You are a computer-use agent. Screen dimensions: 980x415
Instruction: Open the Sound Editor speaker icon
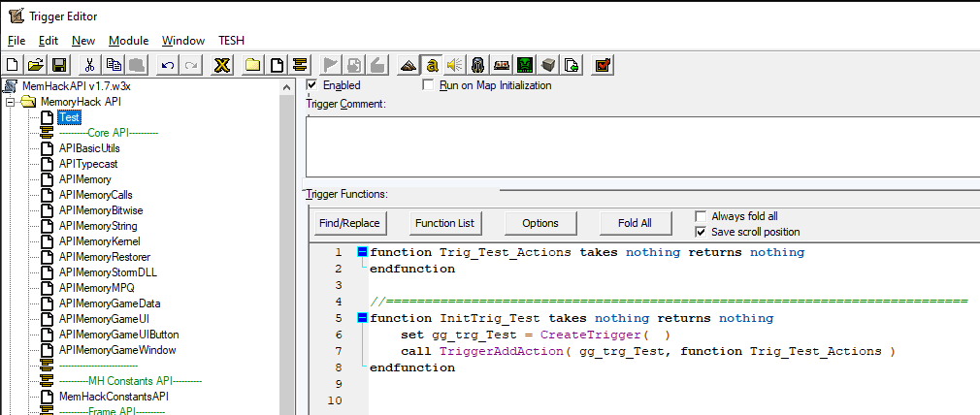pyautogui.click(x=455, y=65)
